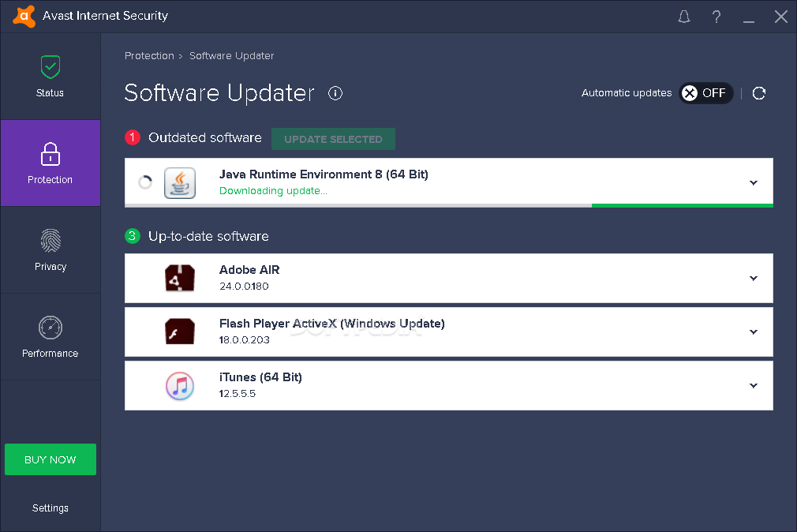
Task: Click the Privacy fingerprint icon
Action: click(51, 241)
